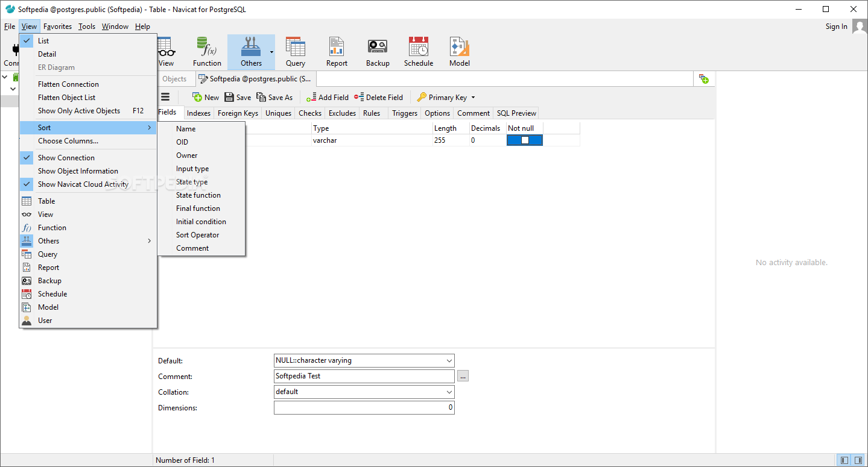Screen dimensions: 868x467
Task: Open the Report toolbar icon
Action: [x=337, y=52]
